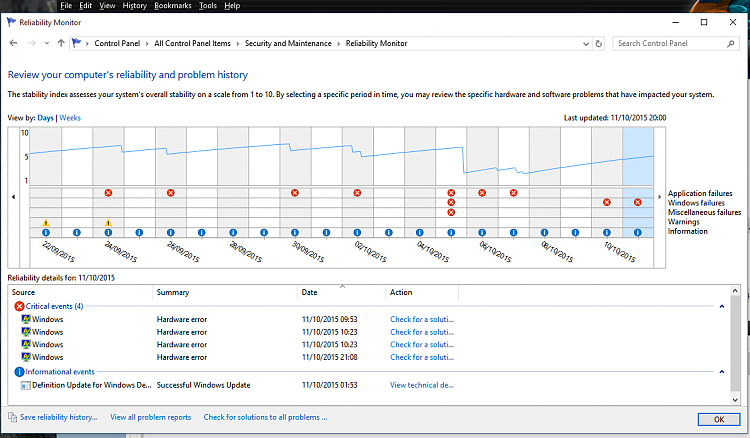Click the application failure icon on 26/09/2015
Screen dimensions: 750x438
click(171, 193)
